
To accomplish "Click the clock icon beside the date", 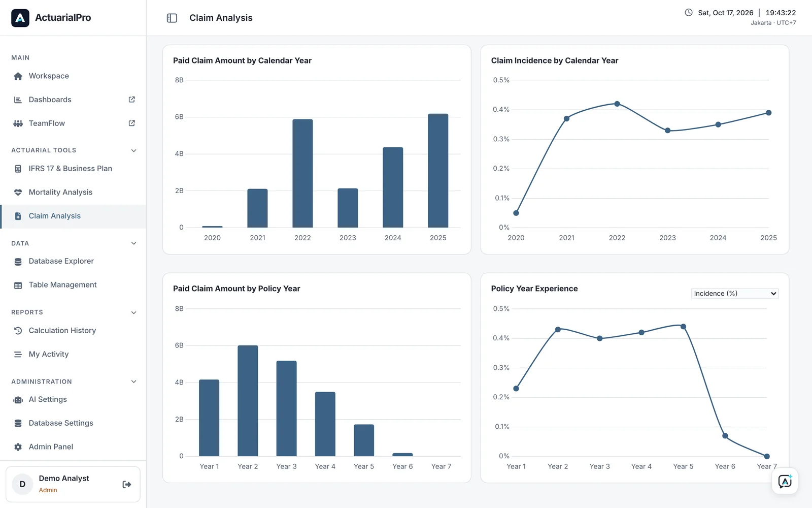I will coord(689,13).
